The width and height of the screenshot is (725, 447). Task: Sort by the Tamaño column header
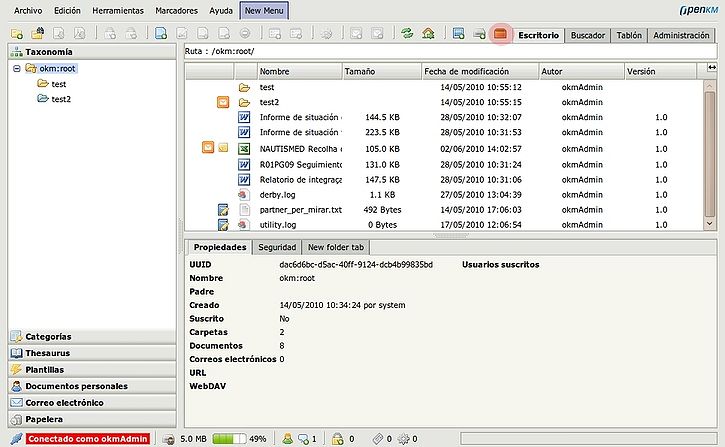[381, 71]
